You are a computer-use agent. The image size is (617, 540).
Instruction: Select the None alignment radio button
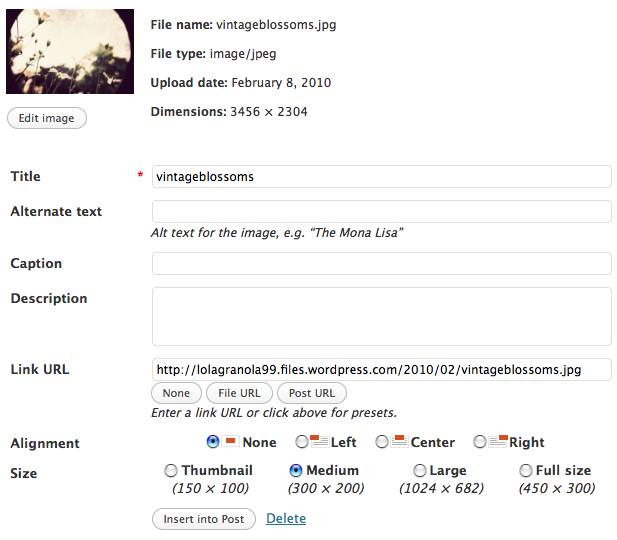click(213, 442)
